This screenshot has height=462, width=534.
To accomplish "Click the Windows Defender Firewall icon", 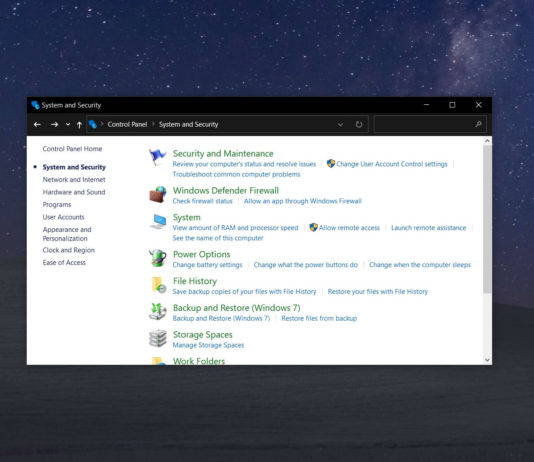I will click(158, 194).
